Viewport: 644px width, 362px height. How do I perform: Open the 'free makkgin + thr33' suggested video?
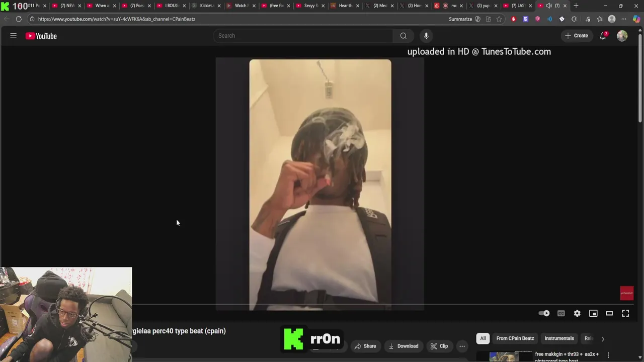pyautogui.click(x=567, y=356)
